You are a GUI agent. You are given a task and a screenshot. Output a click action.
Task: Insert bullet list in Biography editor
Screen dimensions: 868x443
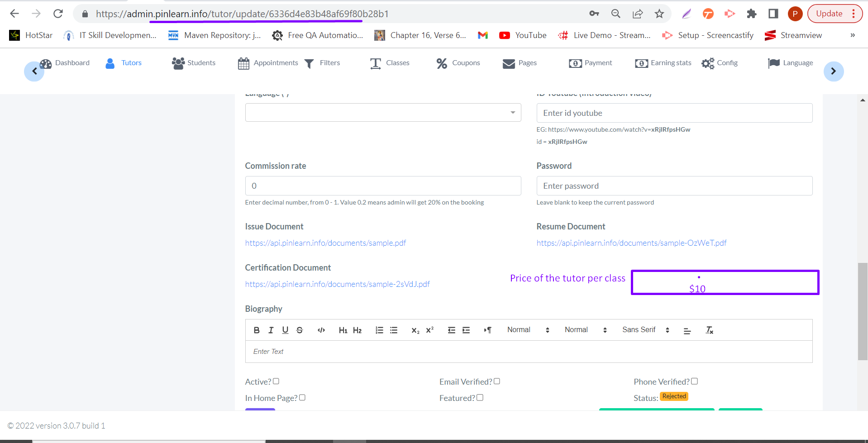pyautogui.click(x=394, y=330)
